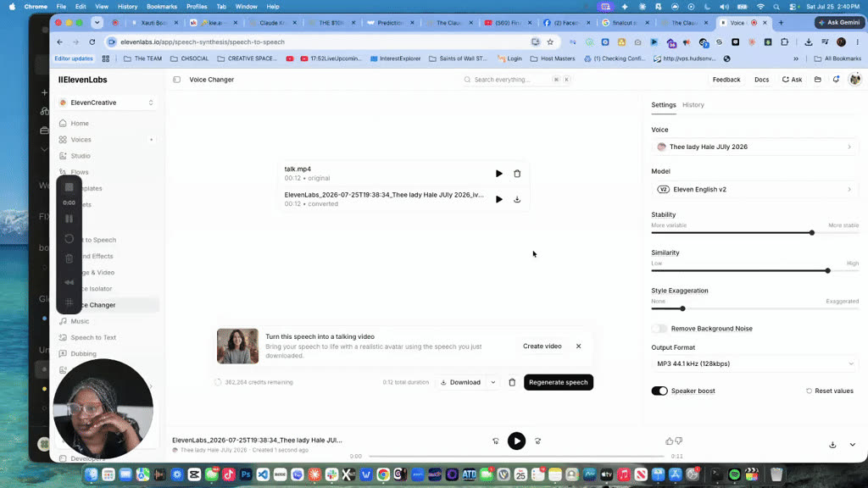Viewport: 868px width, 488px height.
Task: Delete the talk.mp4 original file
Action: 517,173
